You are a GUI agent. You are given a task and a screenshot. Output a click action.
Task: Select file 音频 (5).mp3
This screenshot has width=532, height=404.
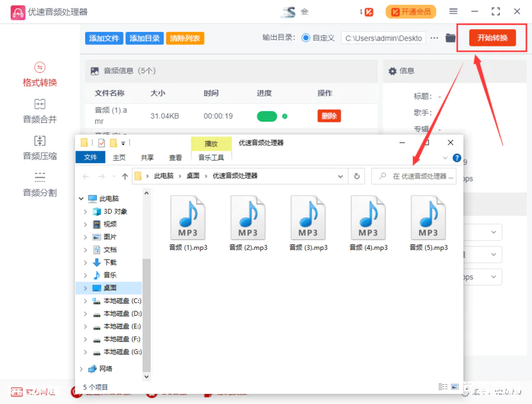(428, 223)
